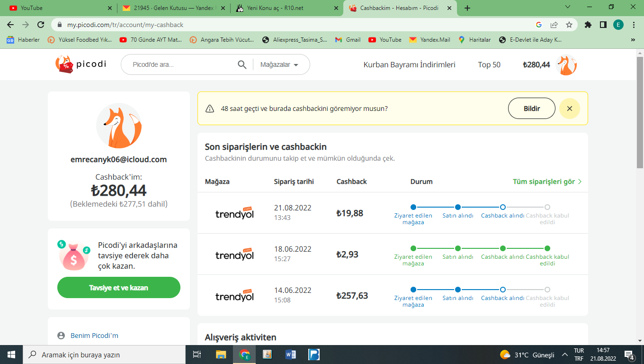Open the Chrome extensions puzzle icon
Viewport: 644px width, 364px height.
(588, 25)
